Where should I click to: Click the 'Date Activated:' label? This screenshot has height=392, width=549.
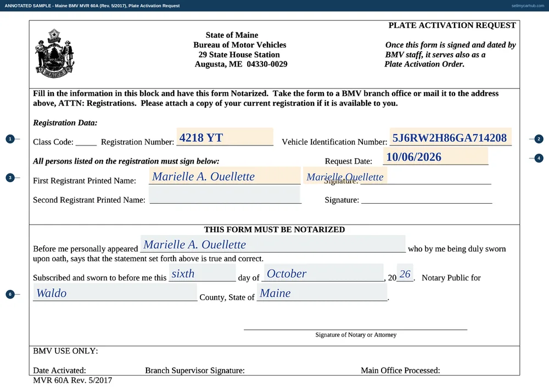click(x=59, y=370)
